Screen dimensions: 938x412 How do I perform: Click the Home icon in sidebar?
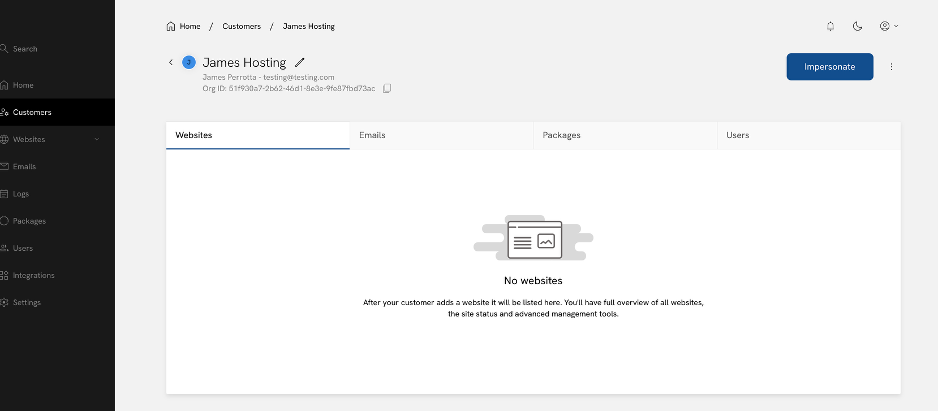[4, 86]
